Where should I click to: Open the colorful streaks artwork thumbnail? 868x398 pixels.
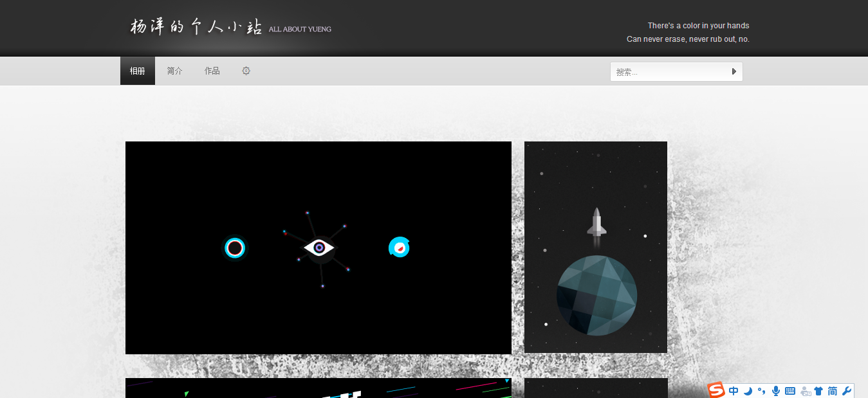coord(319,388)
